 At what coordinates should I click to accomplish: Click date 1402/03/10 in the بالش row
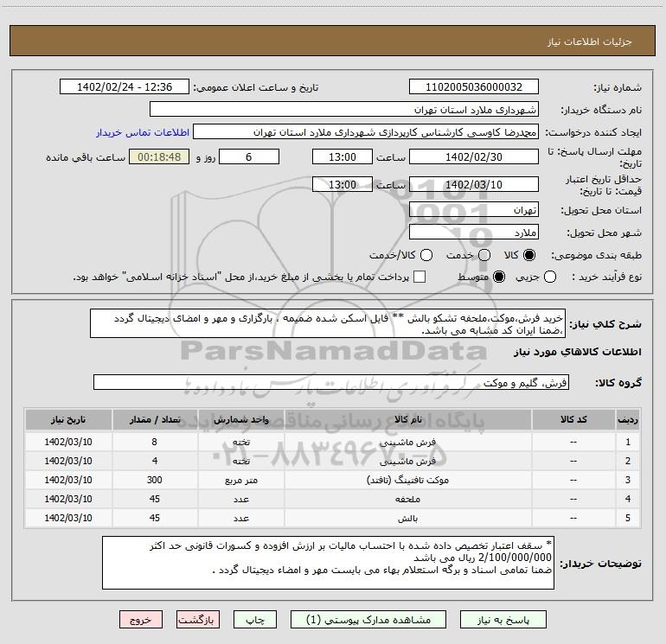68,518
